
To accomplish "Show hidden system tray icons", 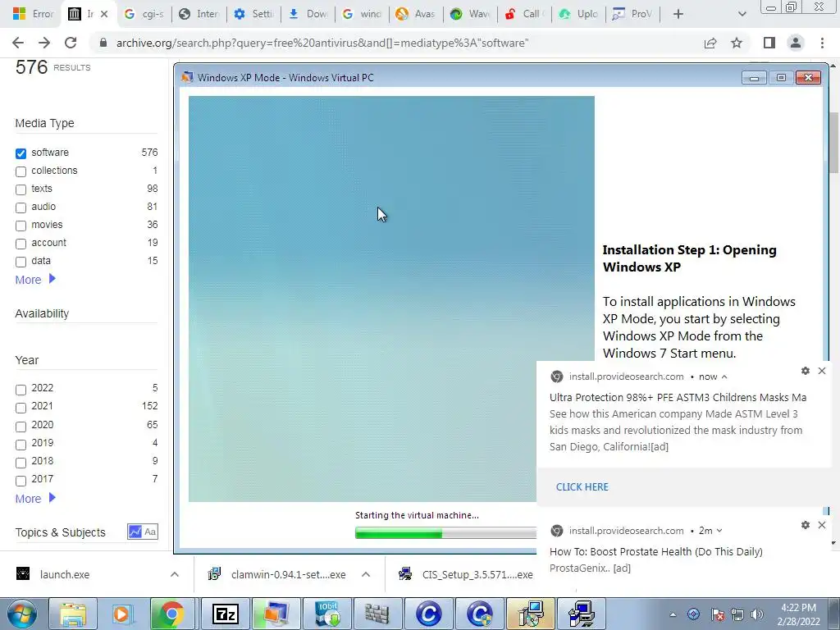I will [x=673, y=614].
